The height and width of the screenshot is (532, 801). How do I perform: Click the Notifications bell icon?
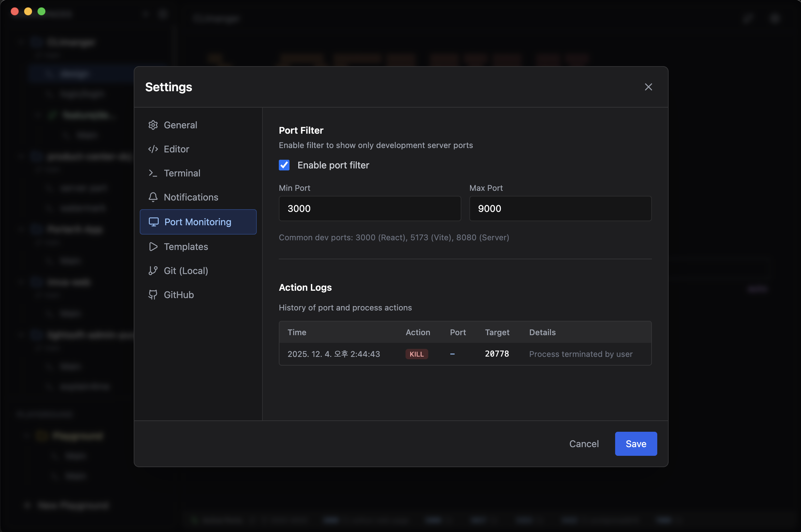point(153,197)
